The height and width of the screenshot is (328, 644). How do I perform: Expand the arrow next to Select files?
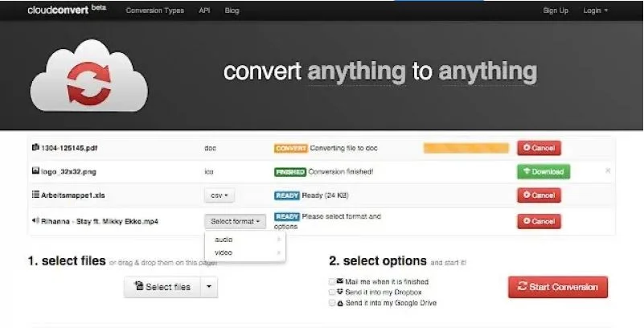pyautogui.click(x=208, y=287)
